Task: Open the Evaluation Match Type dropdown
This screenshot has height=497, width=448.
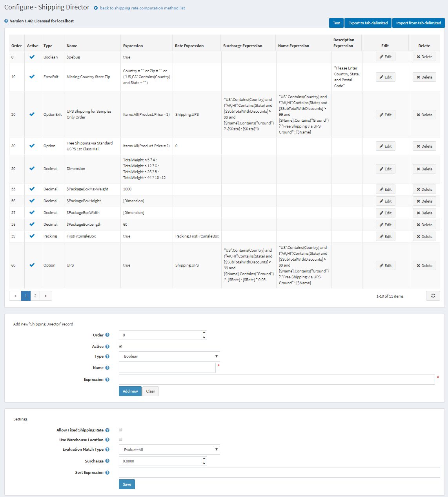Action: 169,449
